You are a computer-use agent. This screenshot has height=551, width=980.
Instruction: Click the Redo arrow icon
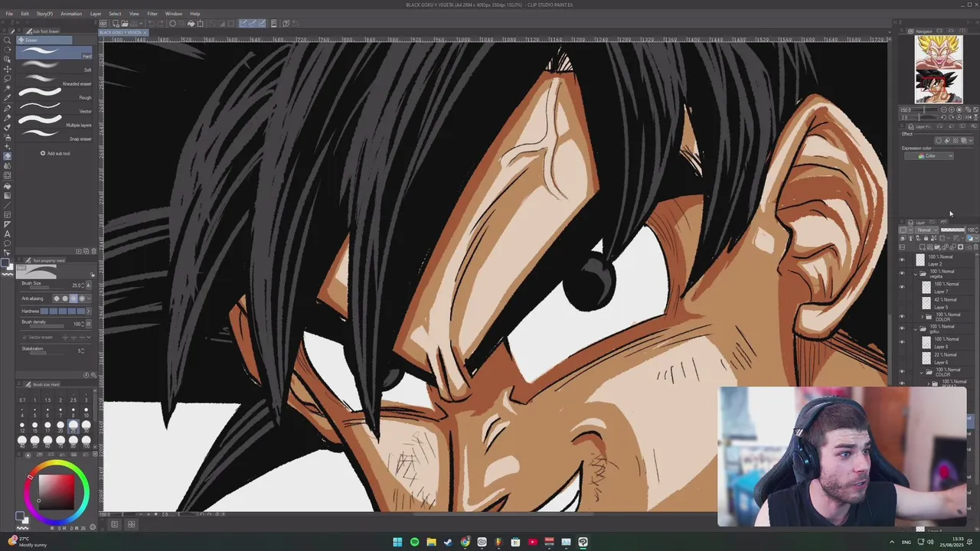[x=160, y=23]
